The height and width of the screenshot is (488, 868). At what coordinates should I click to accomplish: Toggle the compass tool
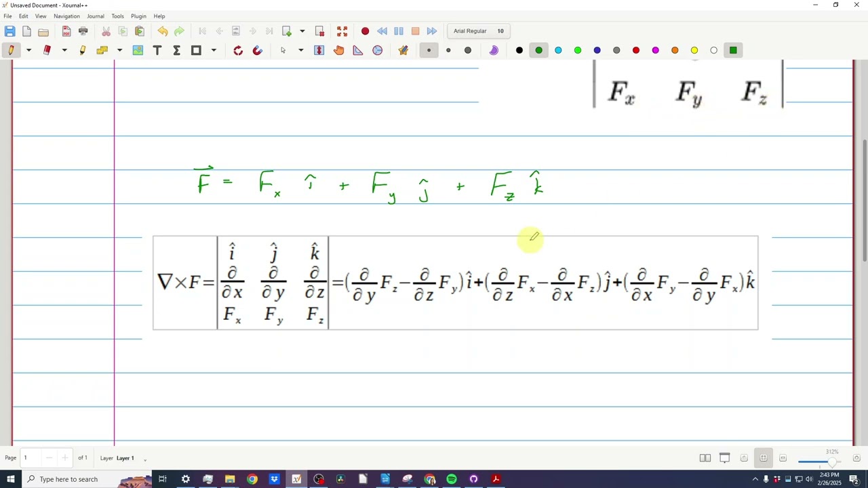point(378,50)
